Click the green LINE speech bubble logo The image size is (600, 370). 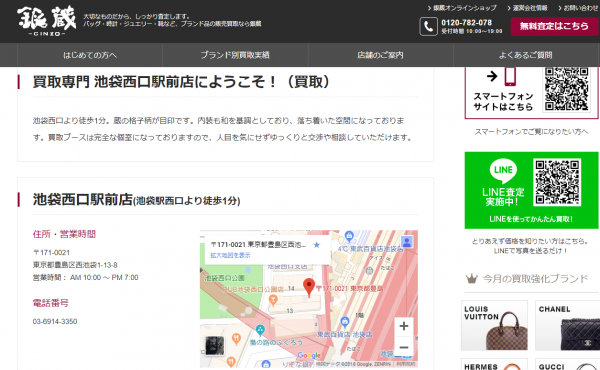[x=503, y=170]
